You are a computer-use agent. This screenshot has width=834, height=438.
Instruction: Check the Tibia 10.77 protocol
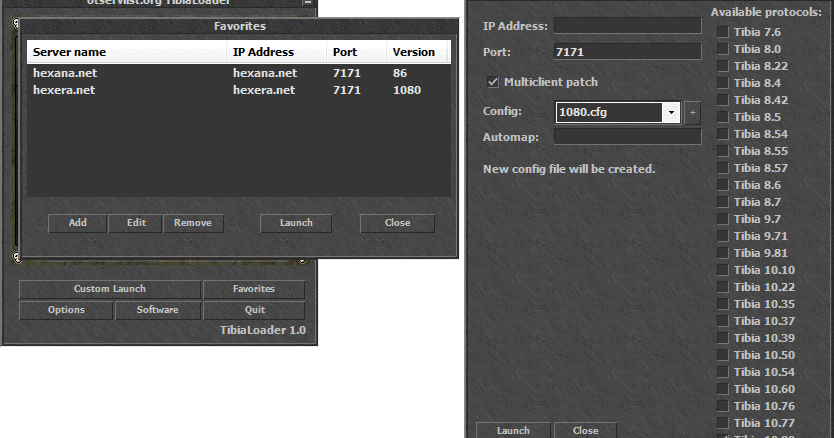722,423
